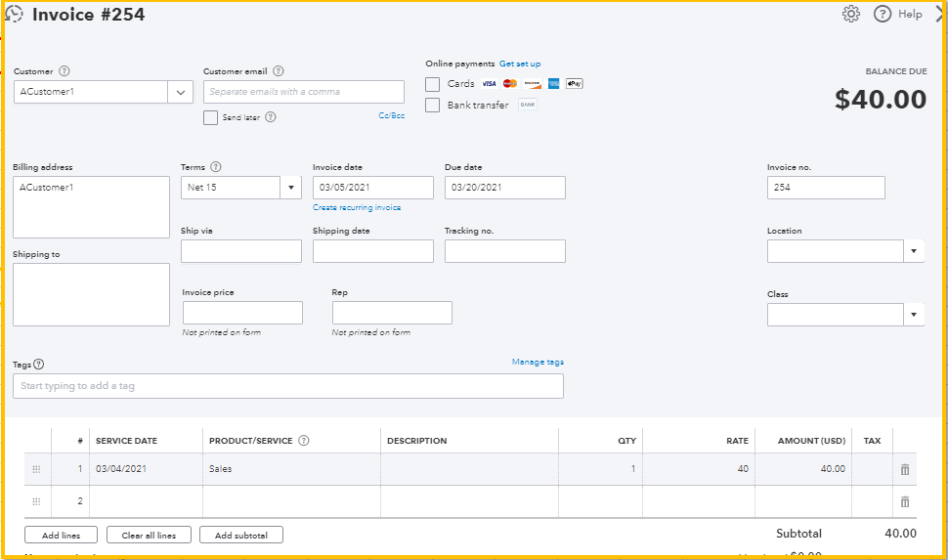Open the Location dropdown
The width and height of the screenshot is (948, 560).
pyautogui.click(x=914, y=251)
